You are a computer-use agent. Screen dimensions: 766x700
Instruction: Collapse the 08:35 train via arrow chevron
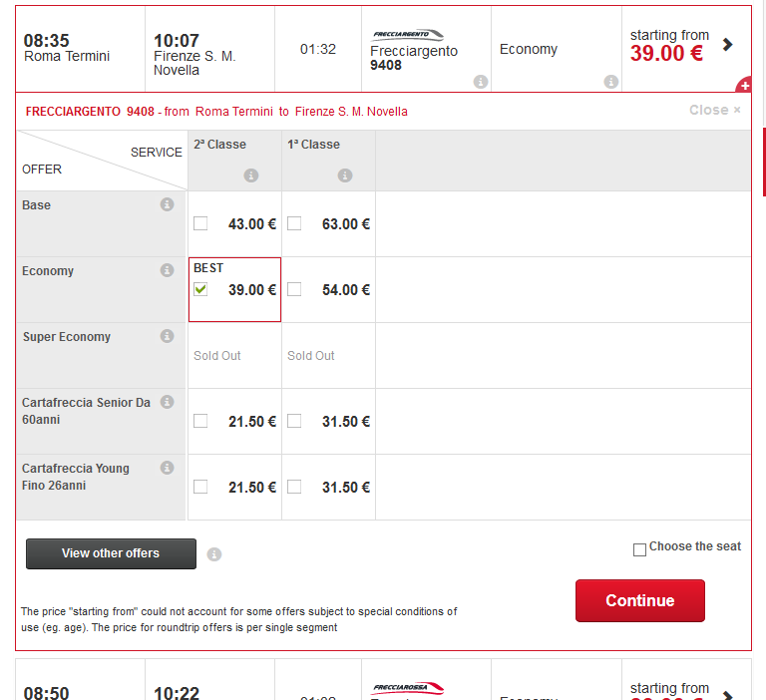coord(727,45)
